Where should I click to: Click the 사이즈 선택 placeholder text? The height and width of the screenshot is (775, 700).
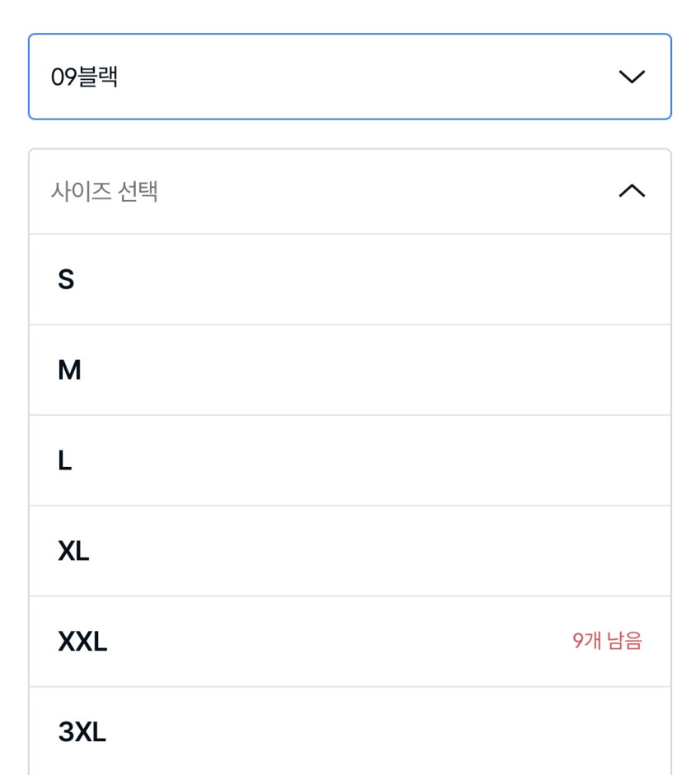[105, 192]
